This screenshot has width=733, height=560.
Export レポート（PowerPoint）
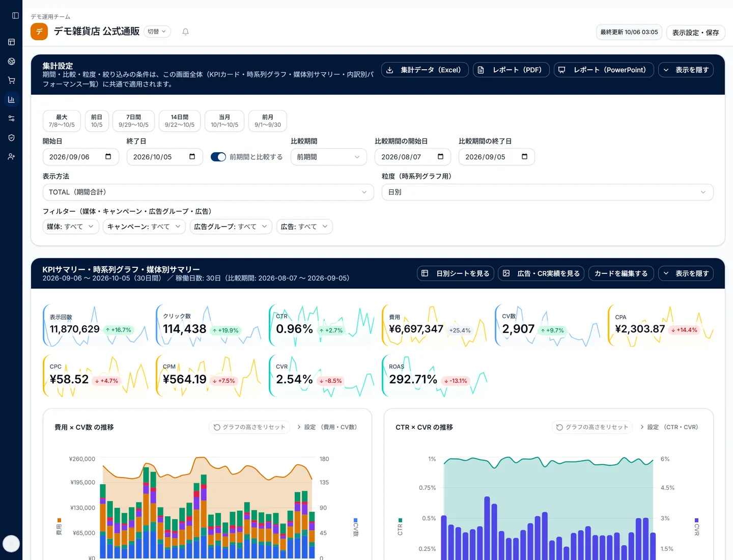tap(604, 70)
